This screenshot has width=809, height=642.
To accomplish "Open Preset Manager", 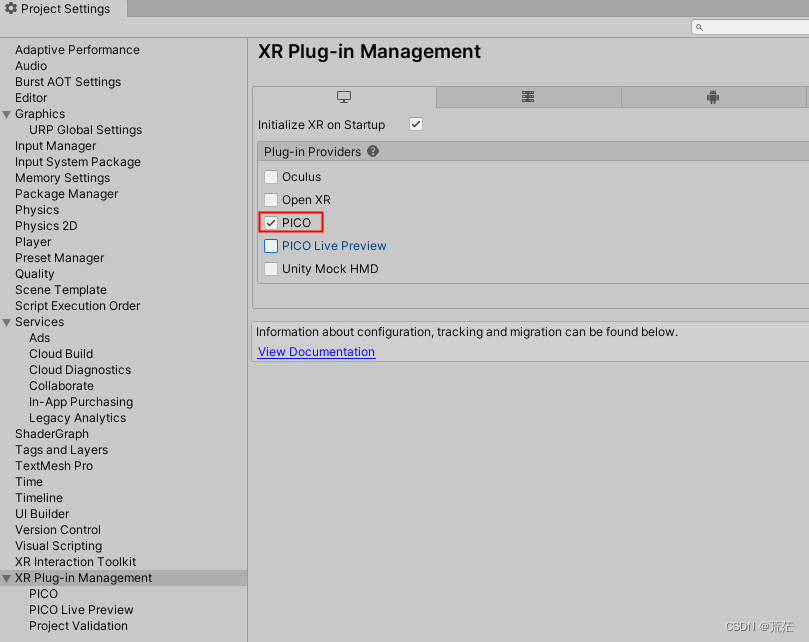I will [60, 258].
